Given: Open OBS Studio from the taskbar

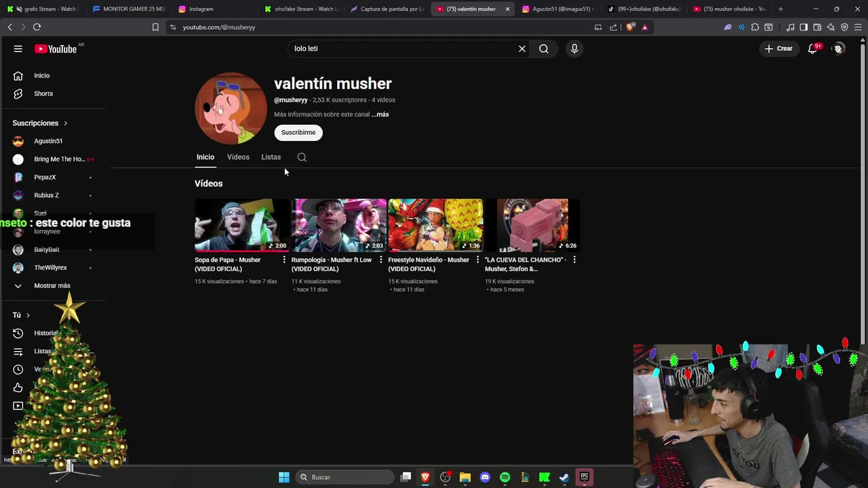Looking at the screenshot, I should tap(445, 477).
